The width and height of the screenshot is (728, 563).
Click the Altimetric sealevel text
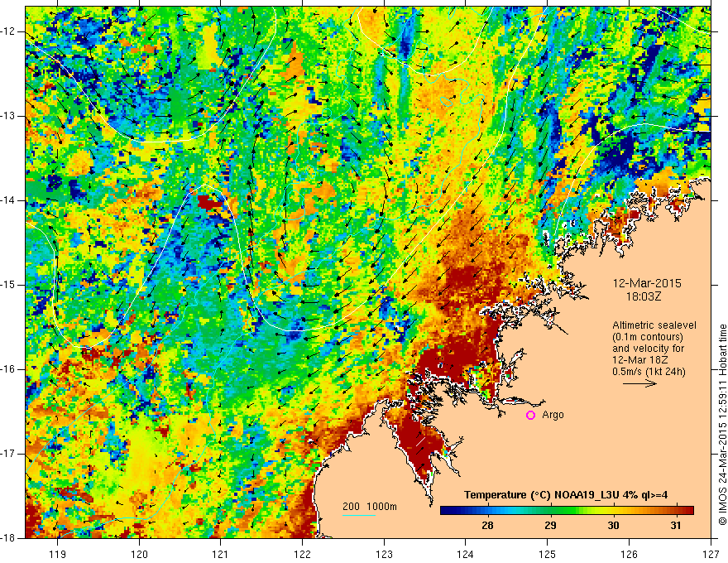[654, 325]
